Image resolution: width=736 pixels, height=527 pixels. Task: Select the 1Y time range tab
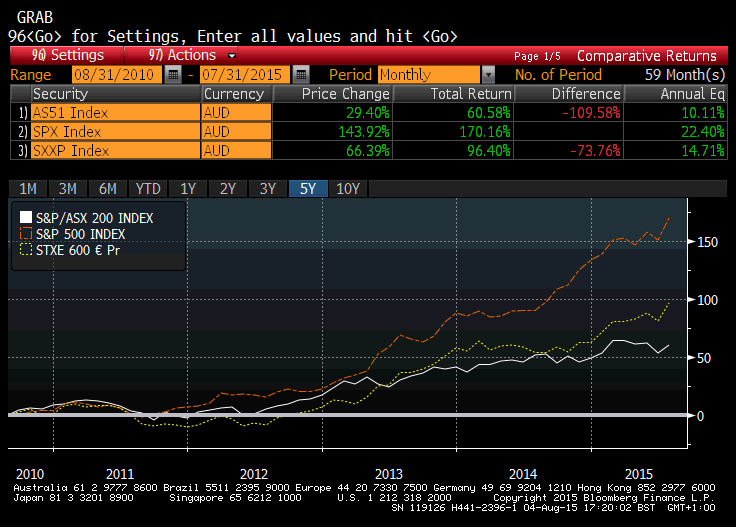(x=188, y=189)
